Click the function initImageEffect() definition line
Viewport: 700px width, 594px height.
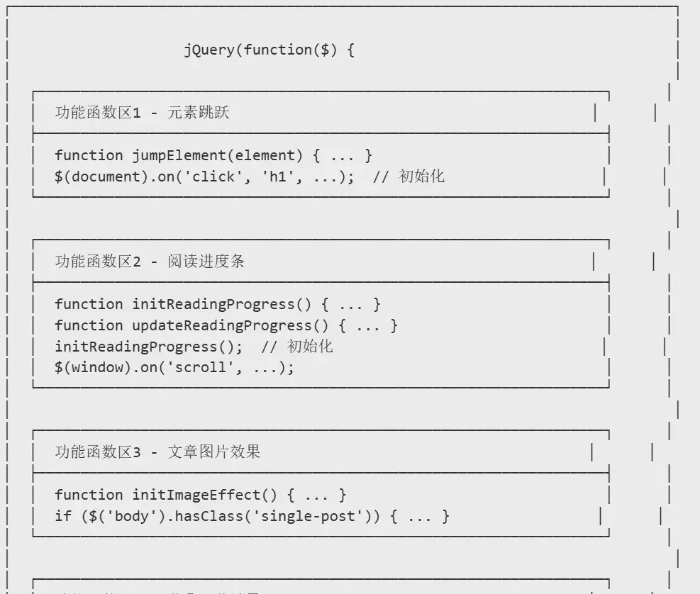(x=201, y=495)
